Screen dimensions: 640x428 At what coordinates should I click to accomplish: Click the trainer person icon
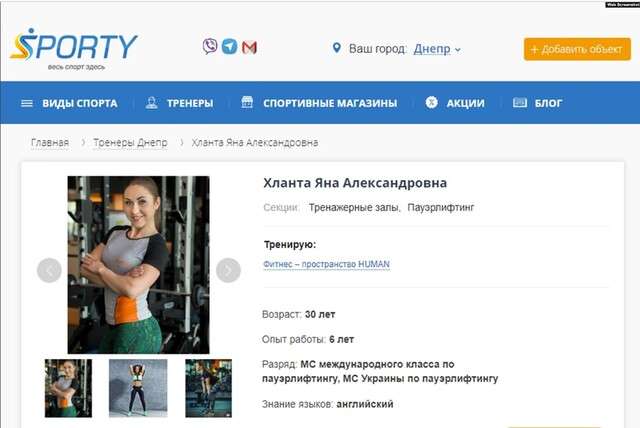tap(151, 102)
